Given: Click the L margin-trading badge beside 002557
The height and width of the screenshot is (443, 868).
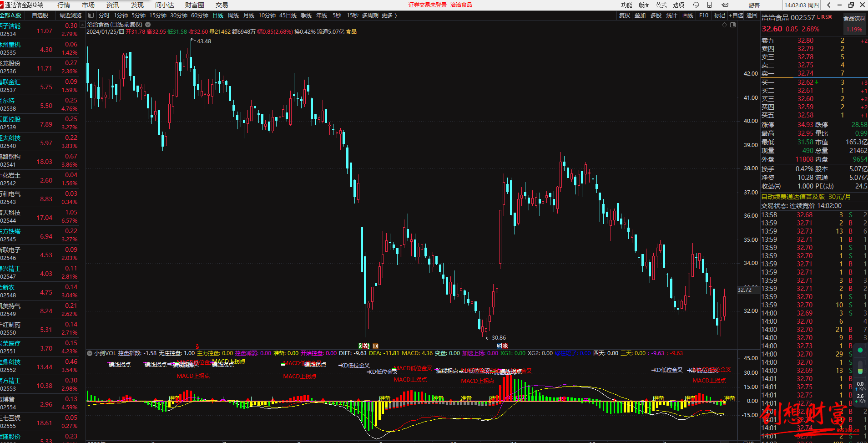Looking at the screenshot, I should point(818,17).
